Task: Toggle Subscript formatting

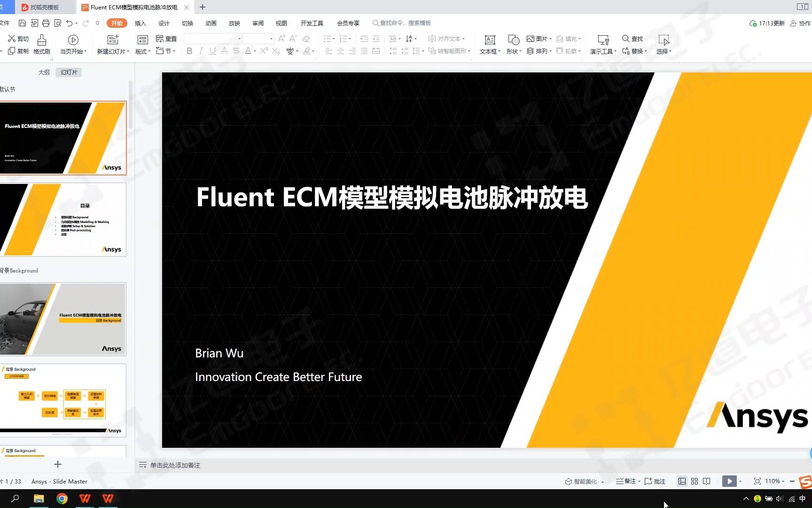Action: (x=276, y=51)
